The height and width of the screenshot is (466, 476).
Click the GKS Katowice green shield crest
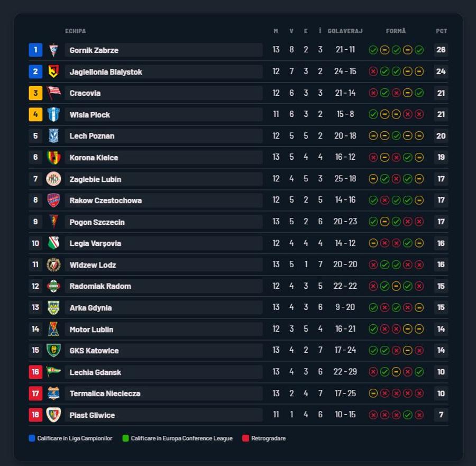click(x=54, y=350)
